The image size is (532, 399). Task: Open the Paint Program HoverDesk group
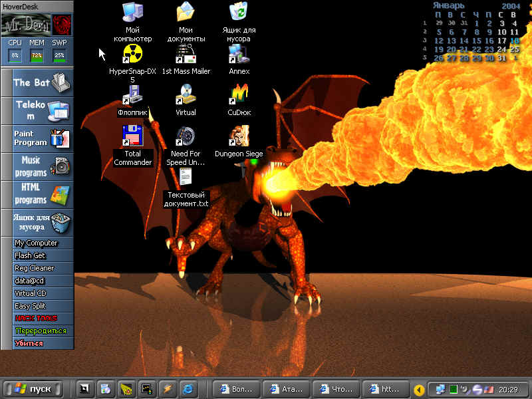43,139
